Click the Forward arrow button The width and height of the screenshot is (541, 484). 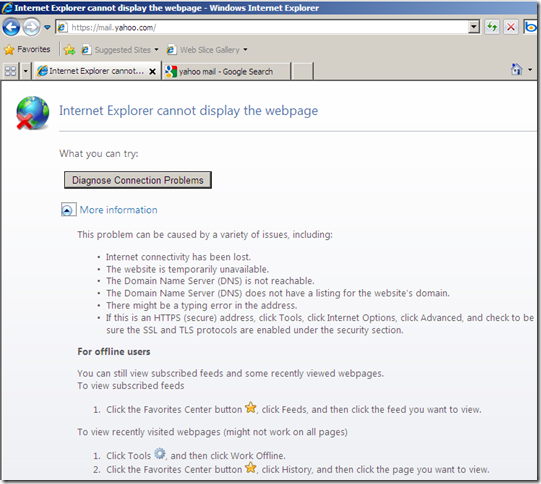31,27
